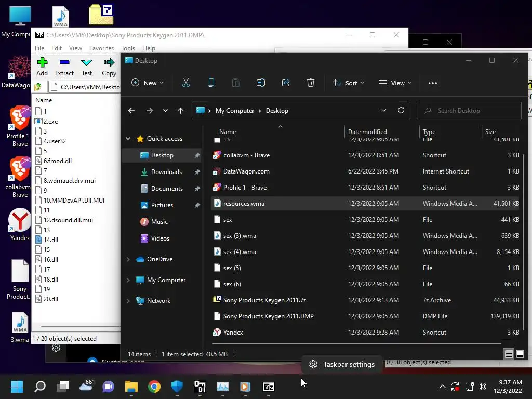The height and width of the screenshot is (399, 532).
Task: Open the New dropdown in Explorer
Action: pyautogui.click(x=147, y=83)
